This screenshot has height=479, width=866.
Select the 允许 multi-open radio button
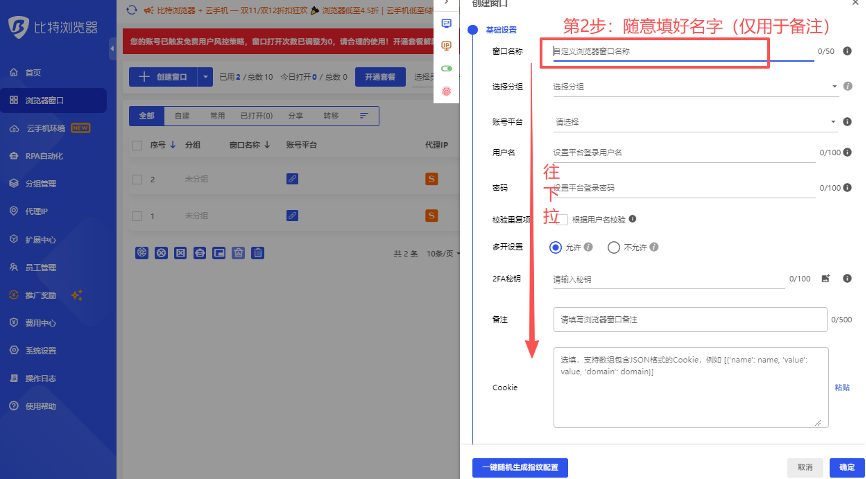tap(556, 247)
